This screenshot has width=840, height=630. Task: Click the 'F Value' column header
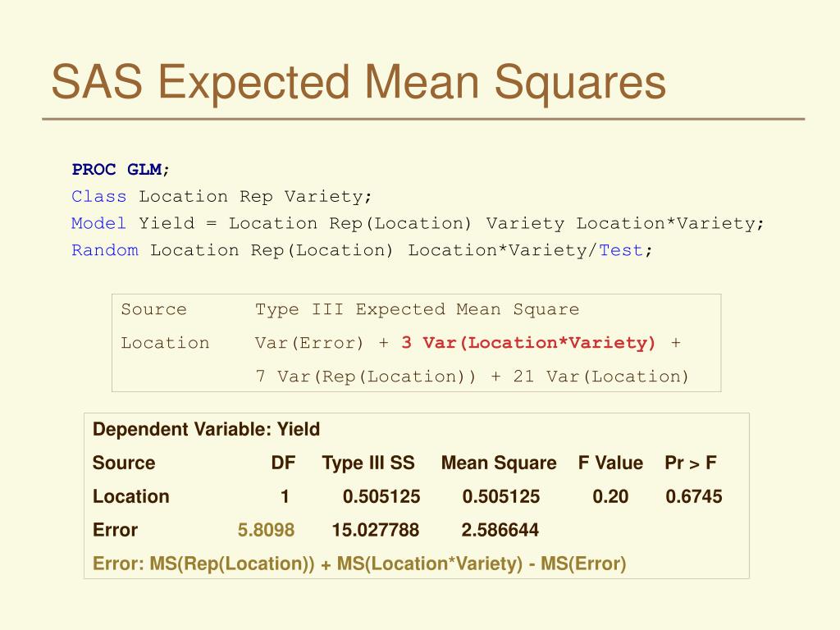coord(610,463)
